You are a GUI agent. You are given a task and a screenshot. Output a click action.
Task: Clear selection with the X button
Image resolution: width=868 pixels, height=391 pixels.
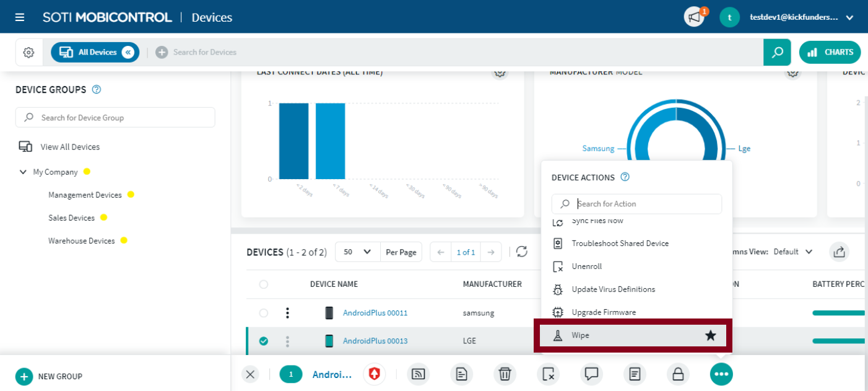[250, 374]
